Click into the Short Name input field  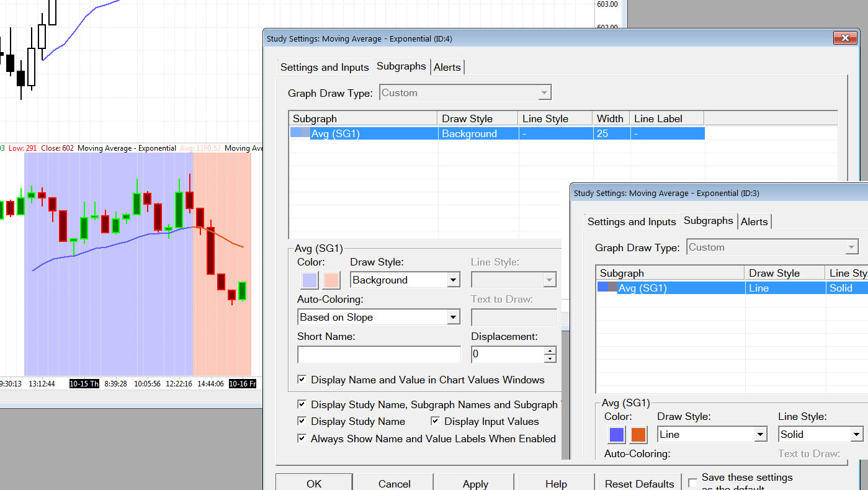pyautogui.click(x=379, y=355)
